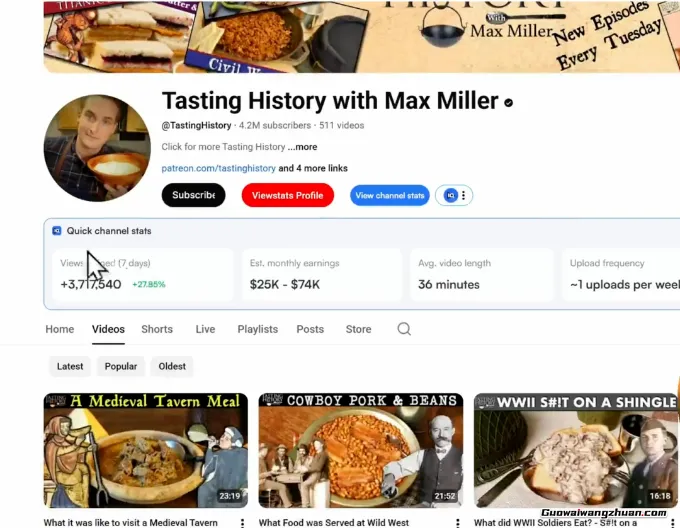Click the Max Miller channel avatar
Viewport: 680px width, 528px height.
coord(97,148)
